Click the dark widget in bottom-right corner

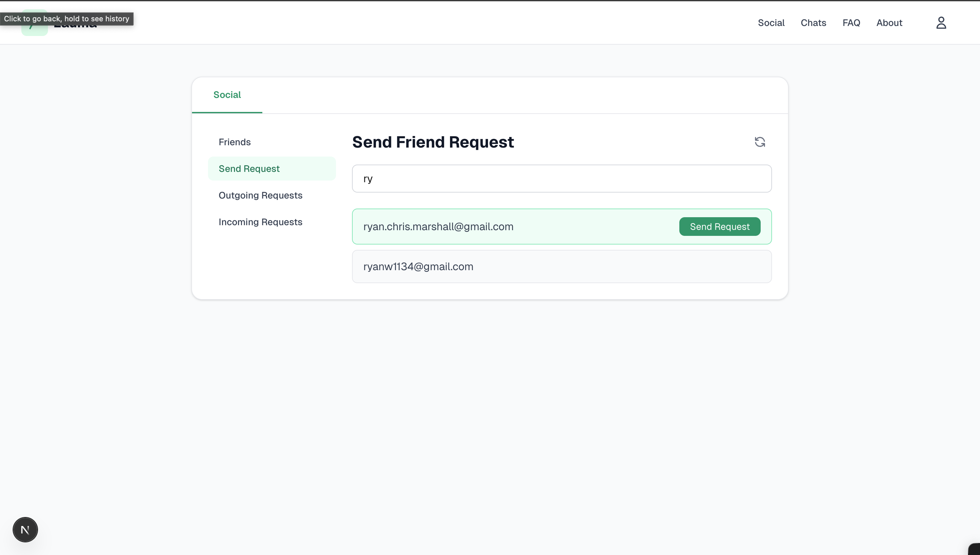pyautogui.click(x=975, y=549)
